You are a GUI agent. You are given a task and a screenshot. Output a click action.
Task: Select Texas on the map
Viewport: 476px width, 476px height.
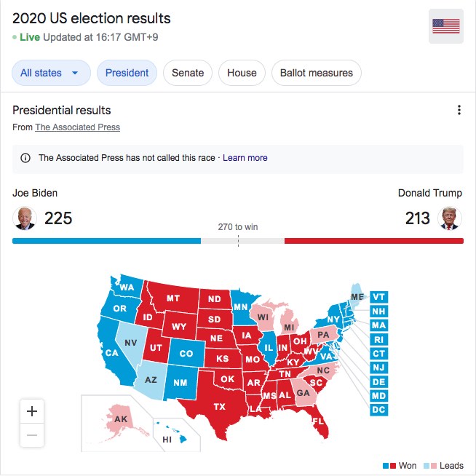coord(219,406)
